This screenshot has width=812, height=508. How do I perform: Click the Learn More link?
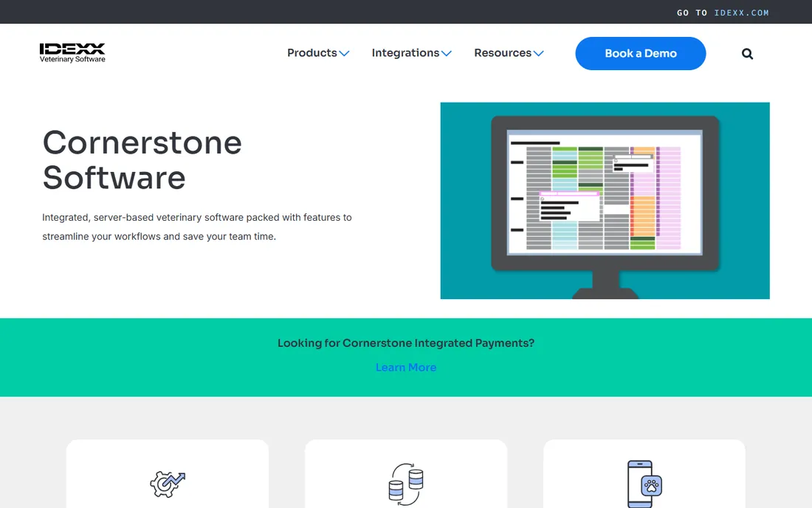click(x=406, y=367)
